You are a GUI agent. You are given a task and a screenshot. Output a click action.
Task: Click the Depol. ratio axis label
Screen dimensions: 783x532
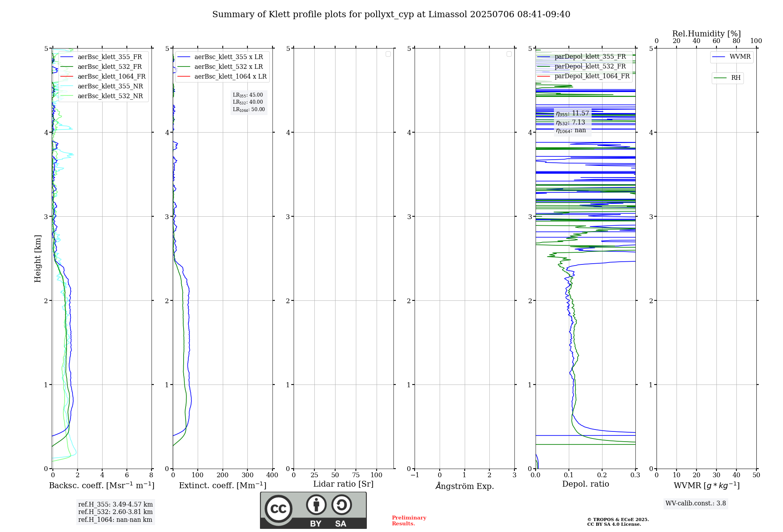(x=586, y=484)
